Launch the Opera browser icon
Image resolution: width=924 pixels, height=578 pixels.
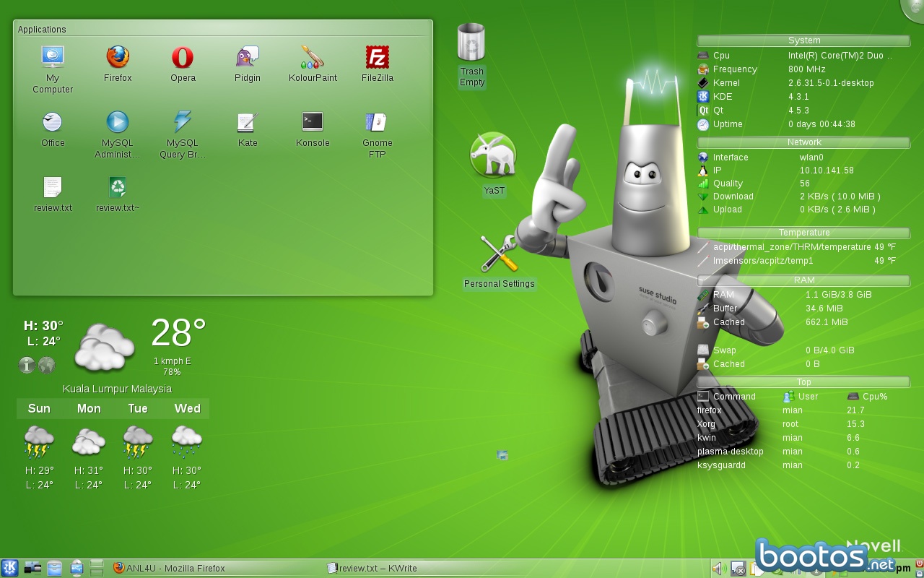click(x=183, y=58)
